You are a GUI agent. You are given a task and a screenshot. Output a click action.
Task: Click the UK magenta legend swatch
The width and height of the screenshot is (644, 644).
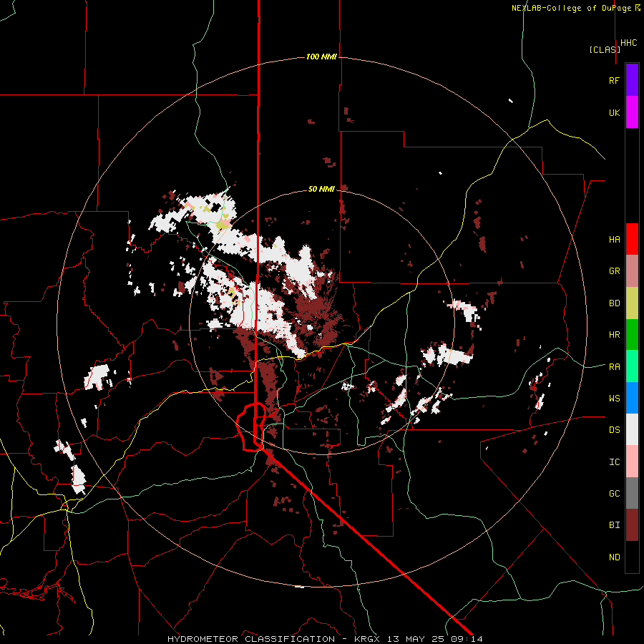pos(632,112)
